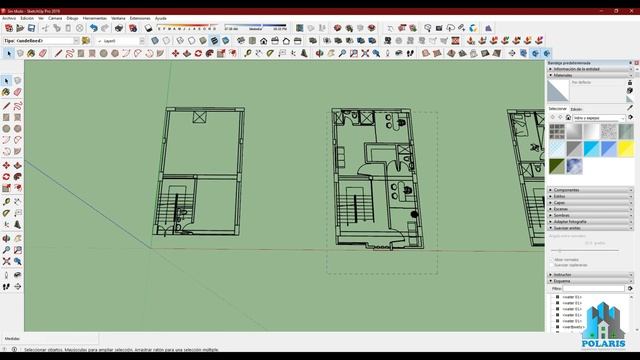The image size is (640, 360).
Task: Click the material eyedropper sample icon
Action: [630, 108]
